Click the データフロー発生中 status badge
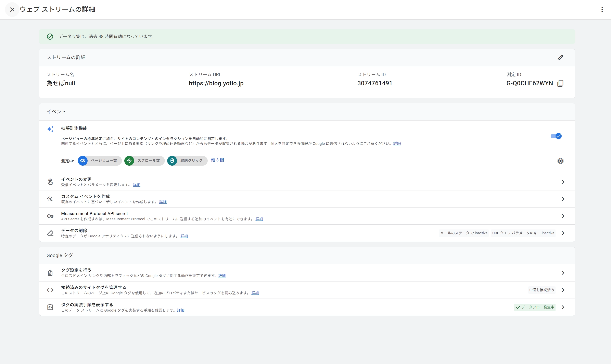The width and height of the screenshot is (611, 364). 535,307
